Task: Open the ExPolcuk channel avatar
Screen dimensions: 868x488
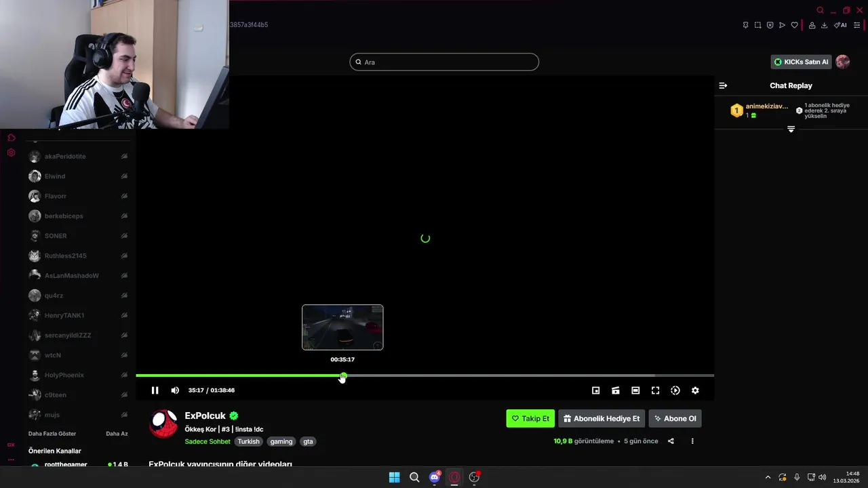Action: pos(163,424)
